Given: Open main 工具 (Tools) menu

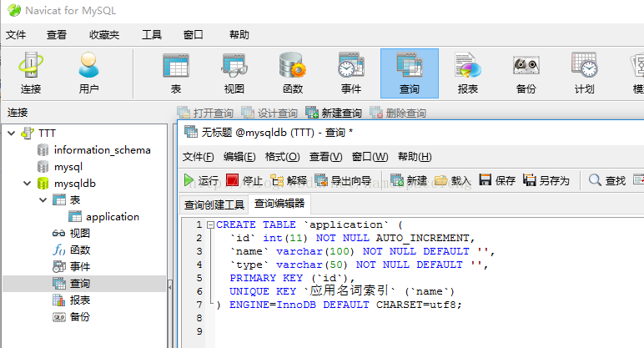Looking at the screenshot, I should 152,35.
